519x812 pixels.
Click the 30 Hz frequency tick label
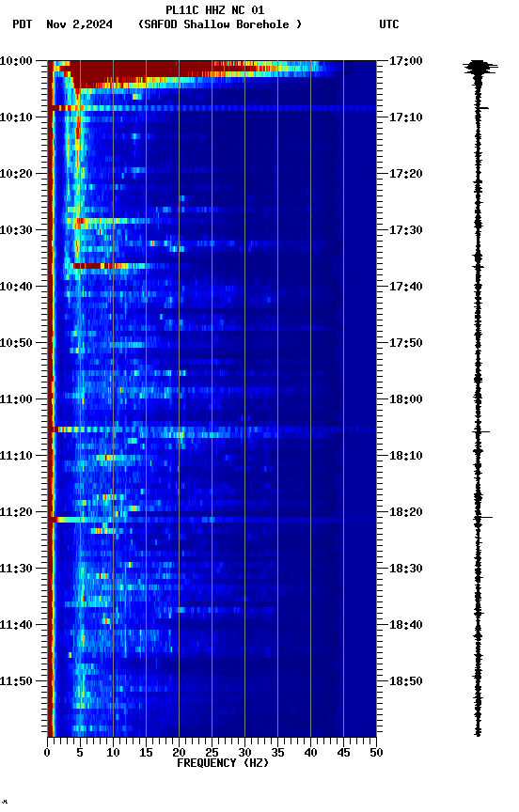[244, 753]
